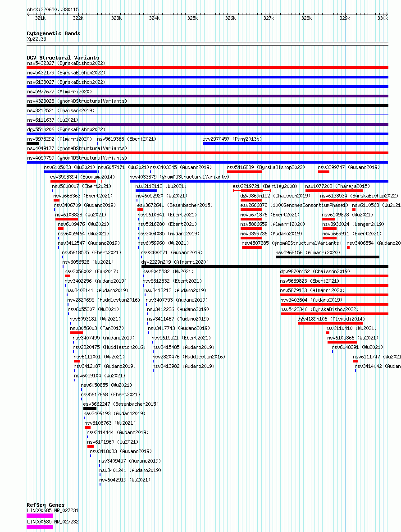Open nsv5886659 (Almarri2020) variant
Image resolution: width=401 pixels, height=532 pixels.
point(273,225)
